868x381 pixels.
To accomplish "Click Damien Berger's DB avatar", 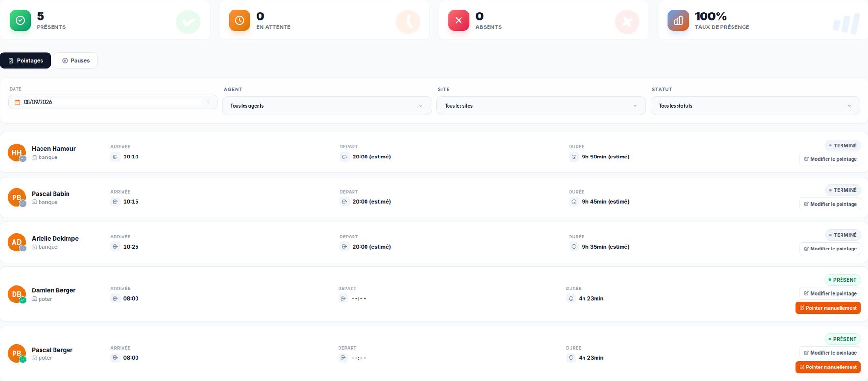I will (17, 294).
